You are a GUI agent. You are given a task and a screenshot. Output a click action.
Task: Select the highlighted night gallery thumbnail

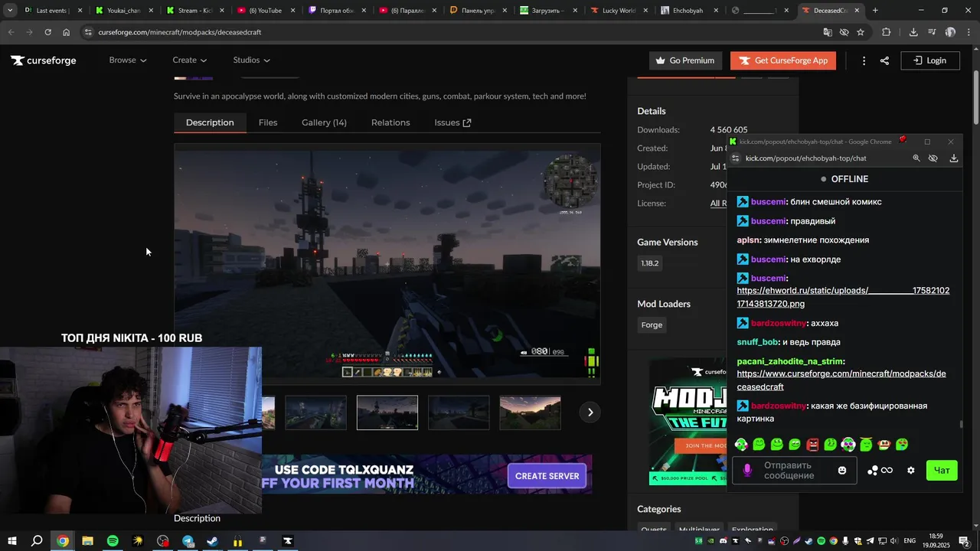click(387, 412)
